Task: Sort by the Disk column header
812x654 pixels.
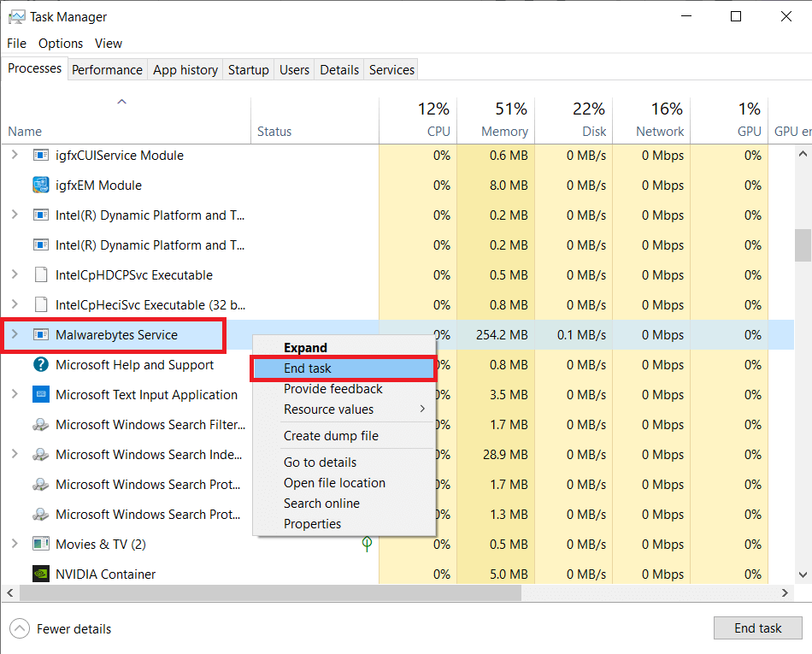Action: coord(574,121)
